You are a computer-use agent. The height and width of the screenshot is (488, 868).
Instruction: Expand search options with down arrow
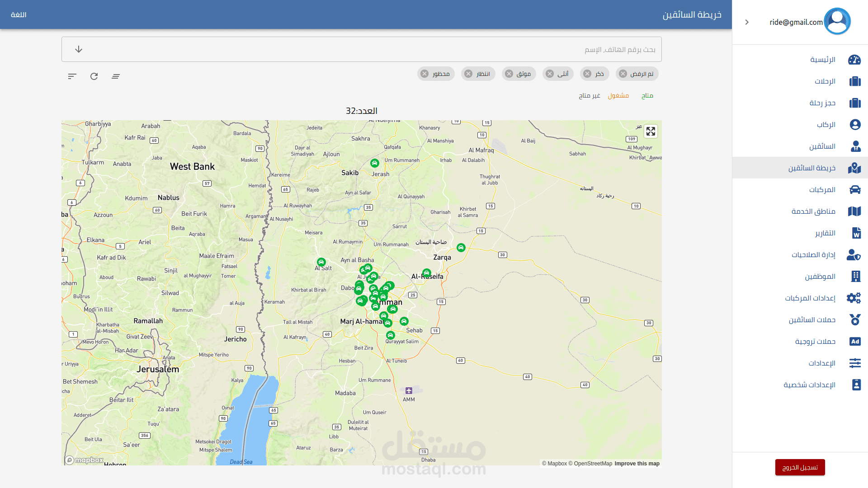coord(79,49)
